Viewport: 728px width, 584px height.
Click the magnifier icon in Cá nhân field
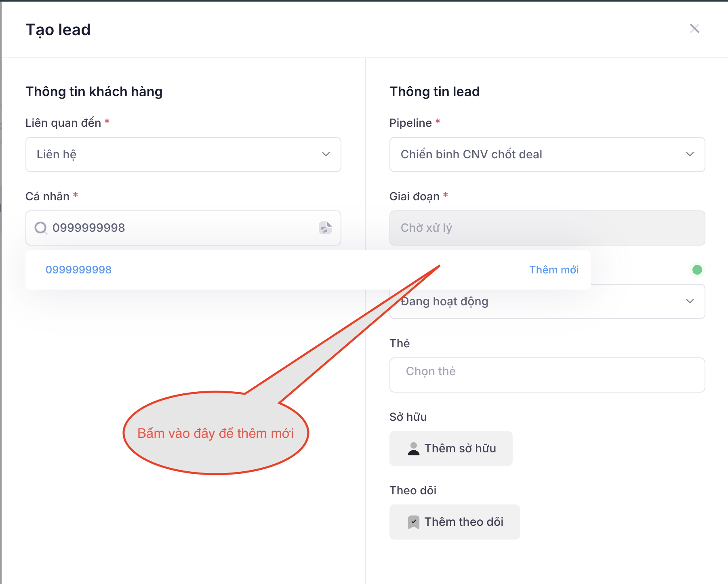click(41, 228)
